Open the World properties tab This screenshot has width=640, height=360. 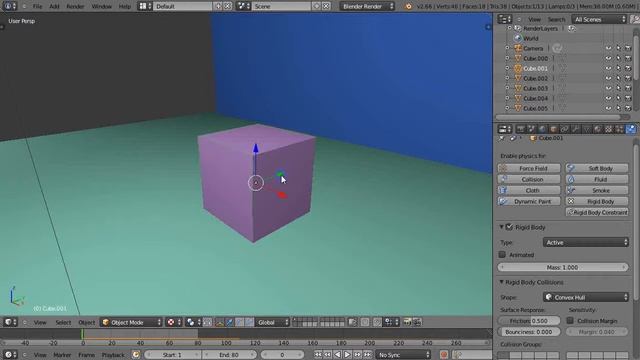pyautogui.click(x=542, y=129)
